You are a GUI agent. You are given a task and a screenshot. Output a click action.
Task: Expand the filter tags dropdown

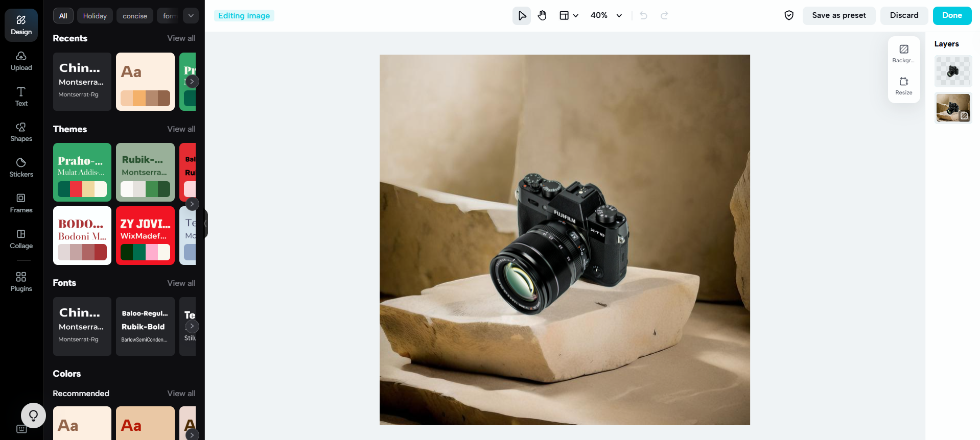pos(191,16)
